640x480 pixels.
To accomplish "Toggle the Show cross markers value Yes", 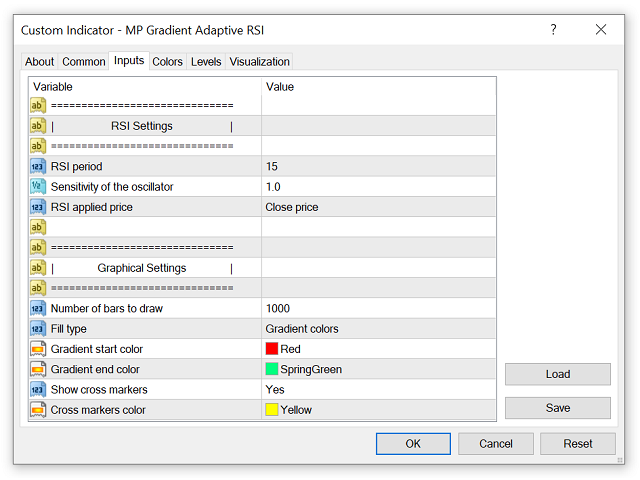I will 378,389.
